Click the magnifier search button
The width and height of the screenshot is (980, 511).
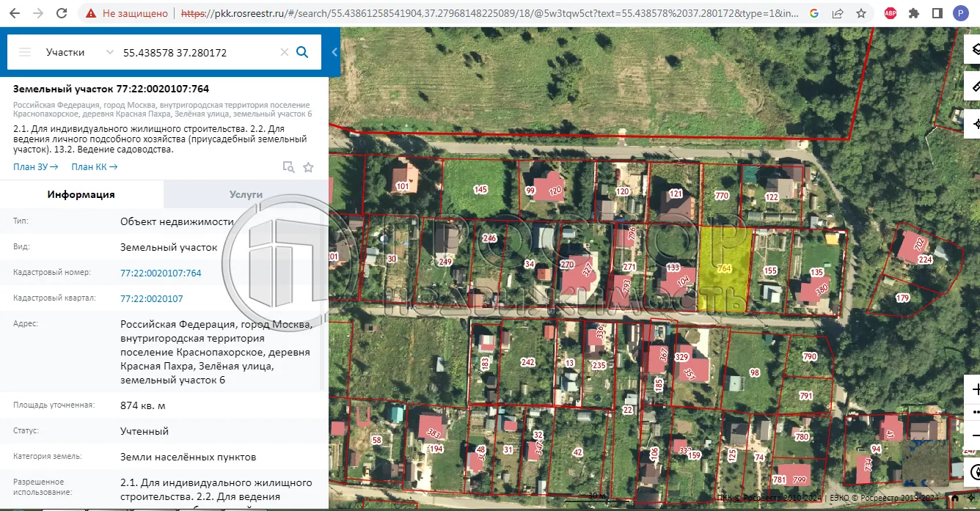point(302,52)
